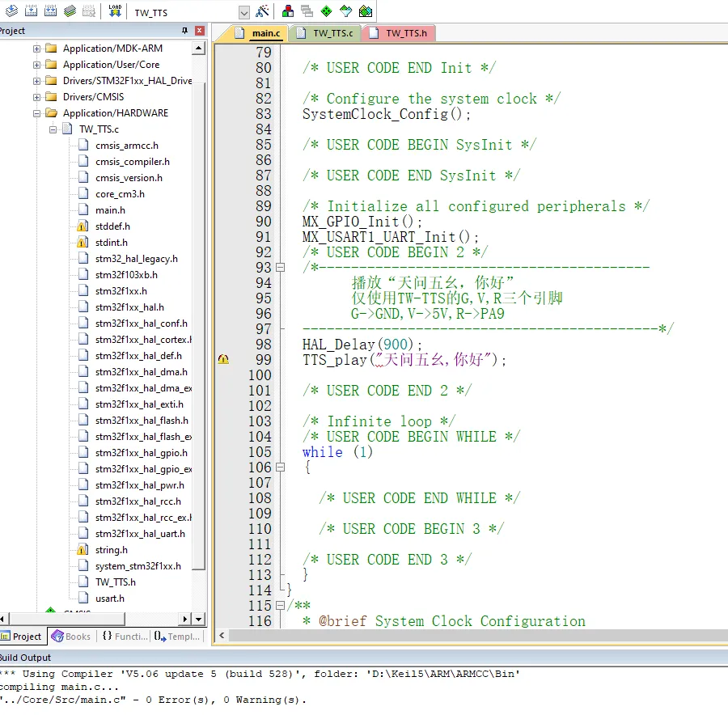Expand the Application/MDK-ARM folder
The width and height of the screenshot is (728, 715).
(x=36, y=49)
